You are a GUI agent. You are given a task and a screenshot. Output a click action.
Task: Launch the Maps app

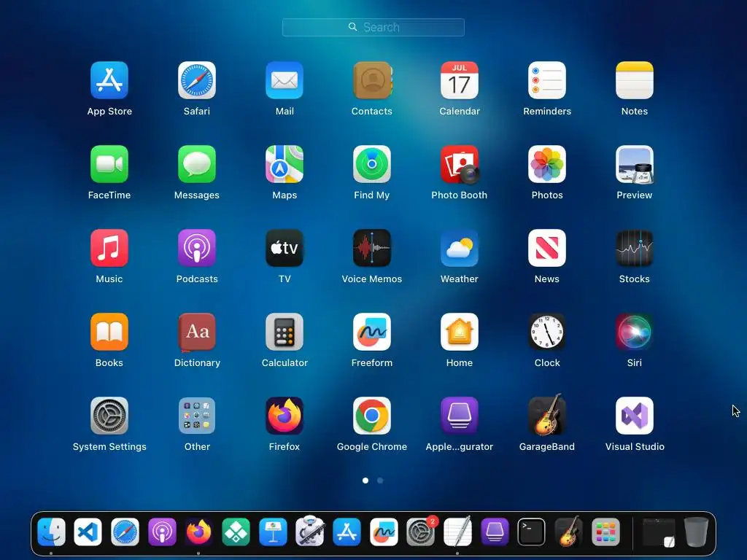point(285,164)
